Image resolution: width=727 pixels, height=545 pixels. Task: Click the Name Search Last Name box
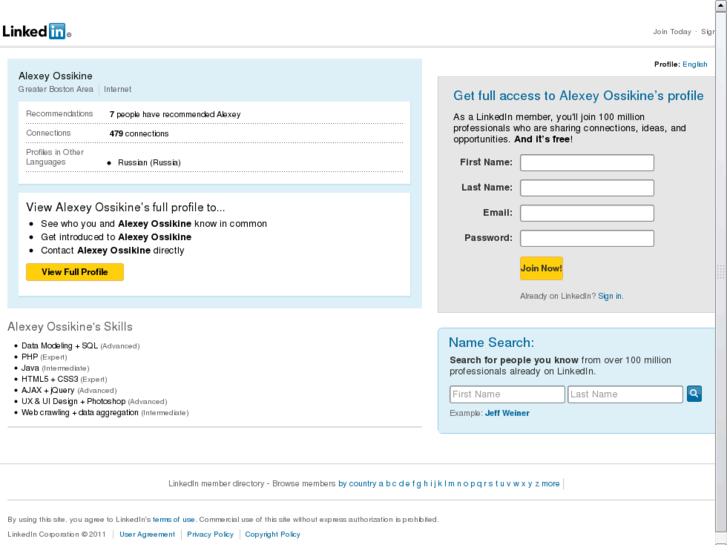click(625, 394)
